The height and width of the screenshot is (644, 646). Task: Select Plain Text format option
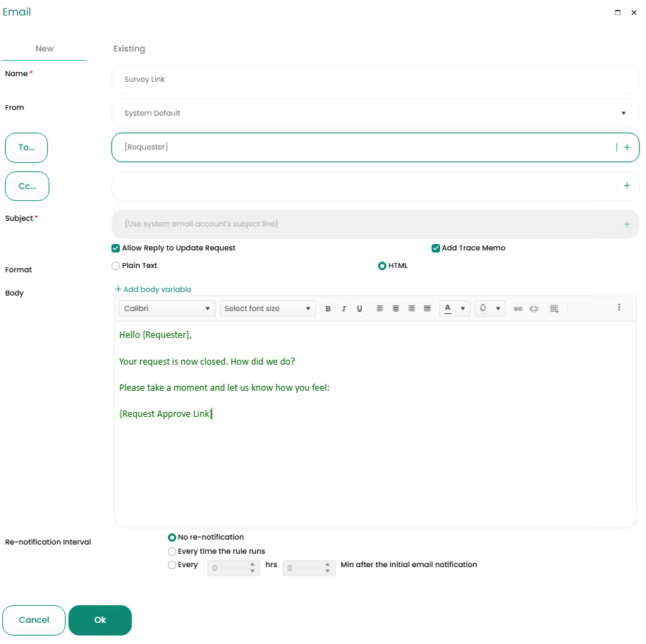(x=116, y=266)
